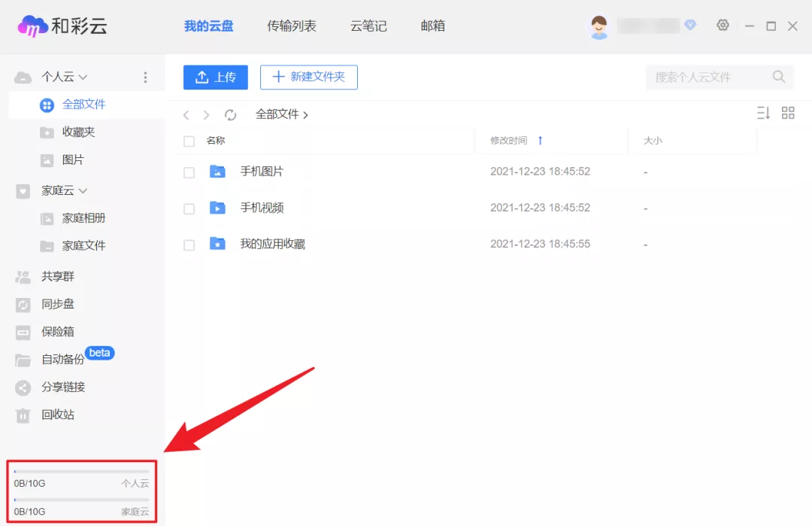Open the 云笔记 tab
812x526 pixels.
[x=368, y=25]
